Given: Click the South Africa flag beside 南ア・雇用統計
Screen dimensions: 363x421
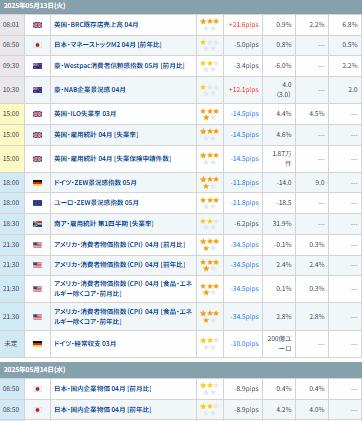Looking at the screenshot, I should pyautogui.click(x=37, y=224).
